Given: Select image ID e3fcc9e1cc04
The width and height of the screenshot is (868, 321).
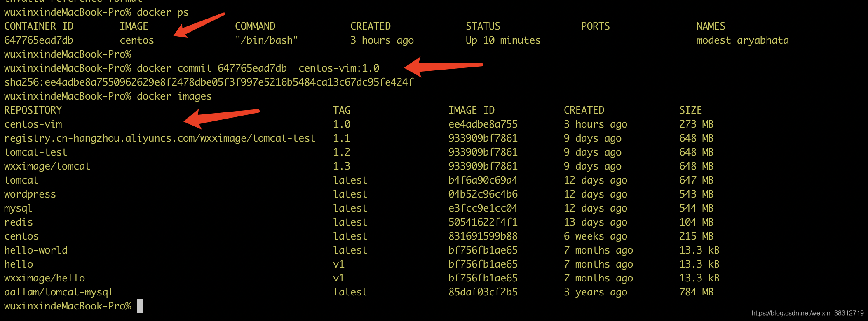Looking at the screenshot, I should pyautogui.click(x=483, y=208).
